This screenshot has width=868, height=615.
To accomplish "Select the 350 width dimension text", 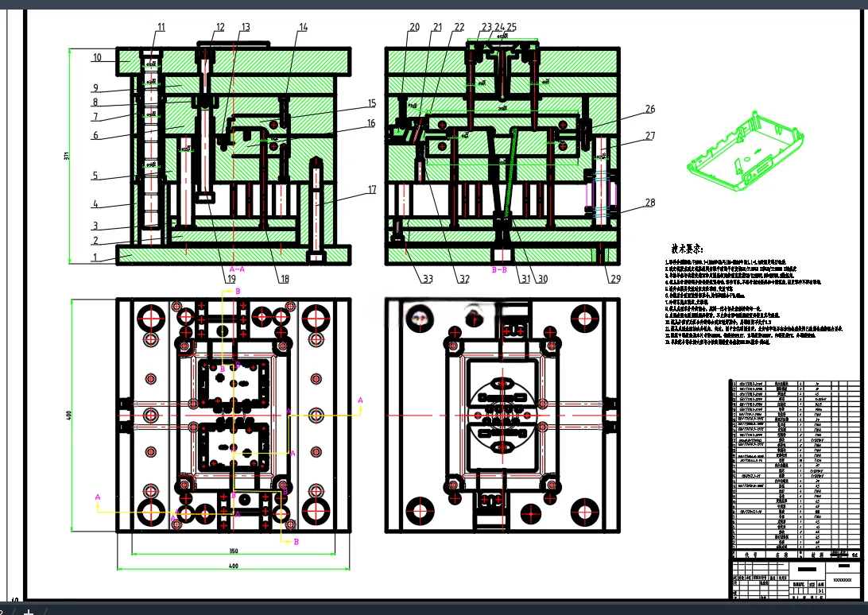I will pos(233,551).
